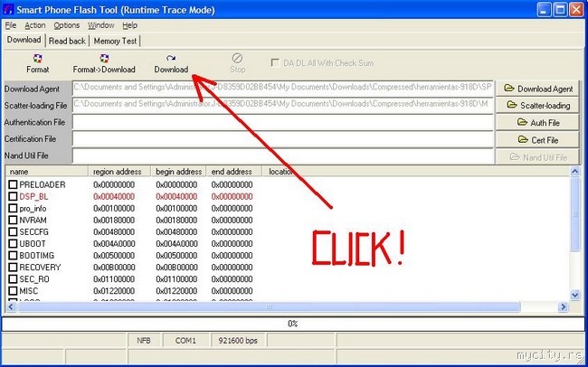Check the SEC_RO partition box

(x=14, y=279)
